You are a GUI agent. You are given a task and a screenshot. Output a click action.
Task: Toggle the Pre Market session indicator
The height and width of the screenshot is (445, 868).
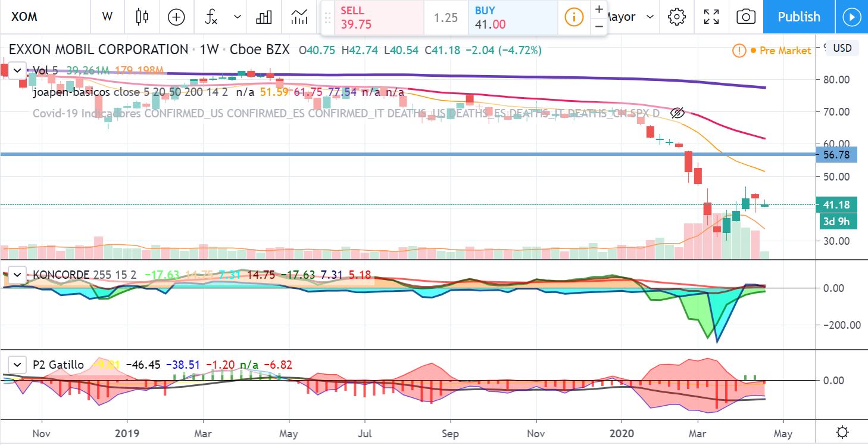739,51
